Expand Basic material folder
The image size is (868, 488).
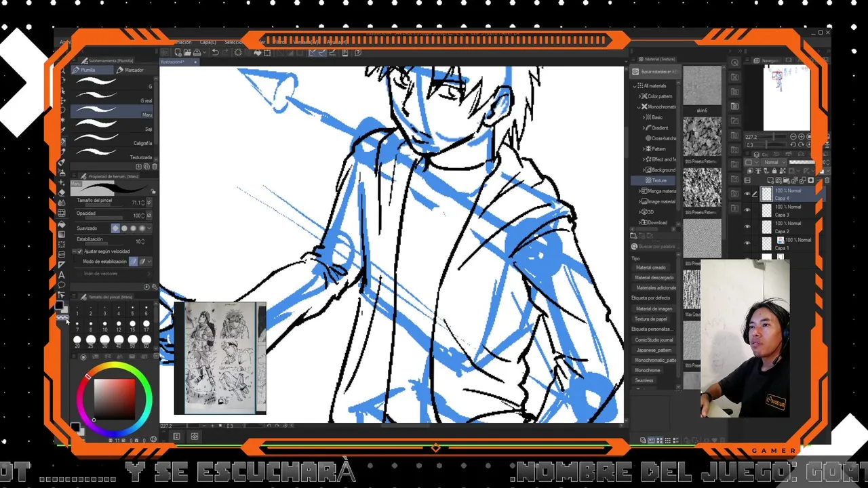tap(644, 117)
